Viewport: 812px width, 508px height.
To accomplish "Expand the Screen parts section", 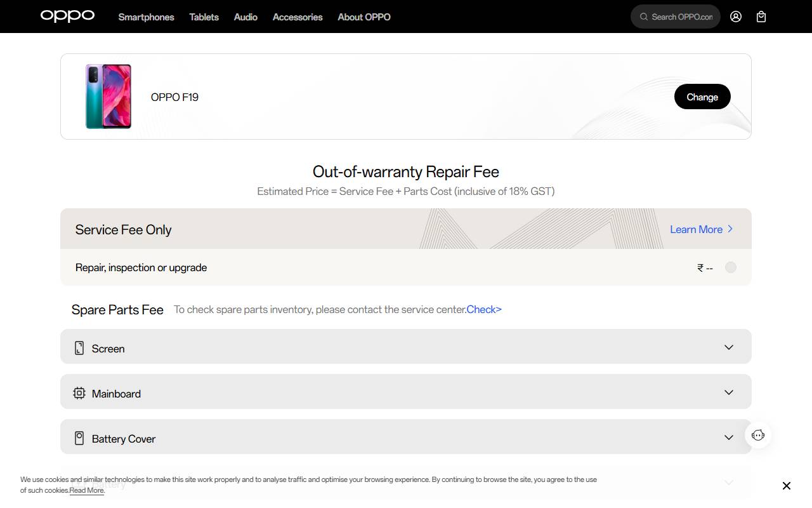I will point(729,347).
